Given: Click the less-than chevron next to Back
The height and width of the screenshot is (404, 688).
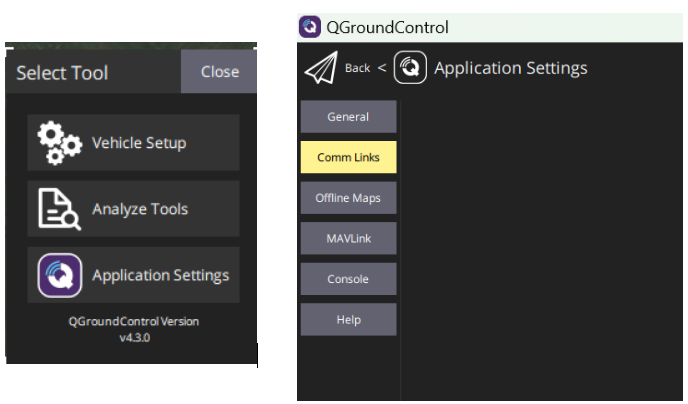Looking at the screenshot, I should (381, 68).
